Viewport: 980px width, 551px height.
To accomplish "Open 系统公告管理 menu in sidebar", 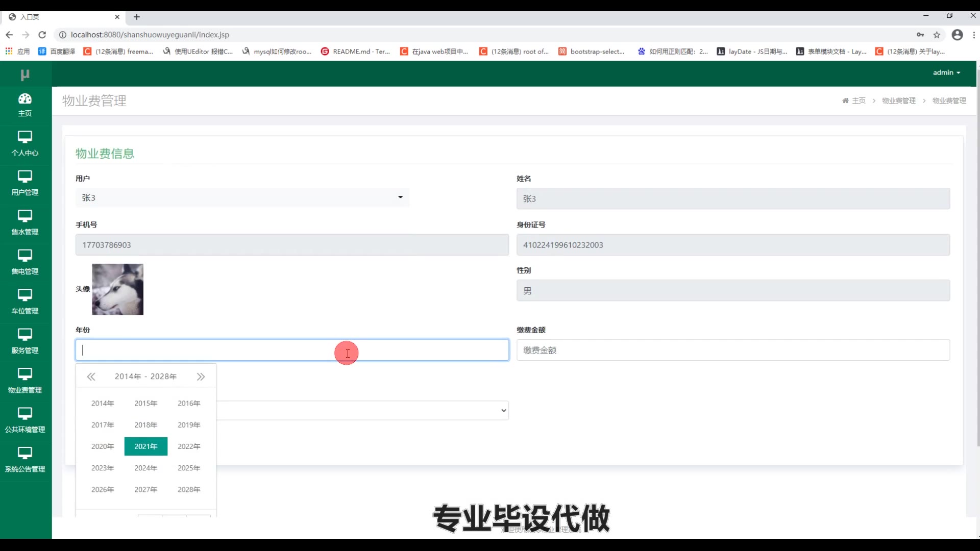I will [x=25, y=460].
